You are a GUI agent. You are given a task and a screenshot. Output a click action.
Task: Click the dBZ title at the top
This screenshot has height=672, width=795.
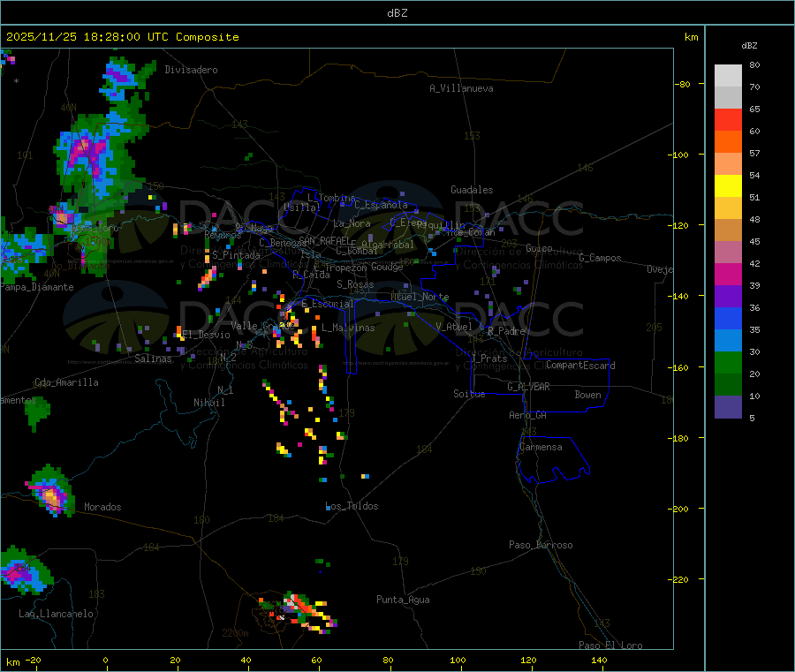[x=397, y=13]
